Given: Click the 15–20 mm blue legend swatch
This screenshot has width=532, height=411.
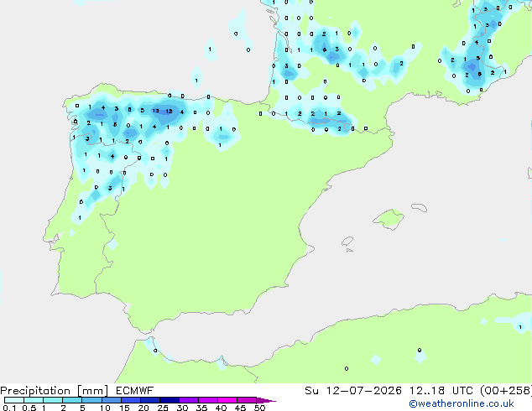Looking at the screenshot, I should point(130,400).
